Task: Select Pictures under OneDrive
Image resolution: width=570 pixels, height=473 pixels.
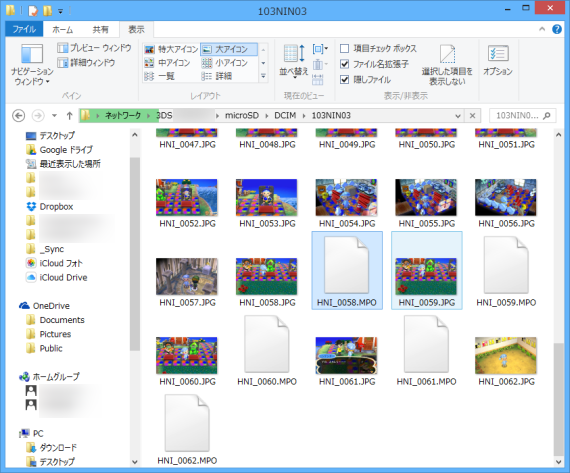Action: [x=48, y=334]
